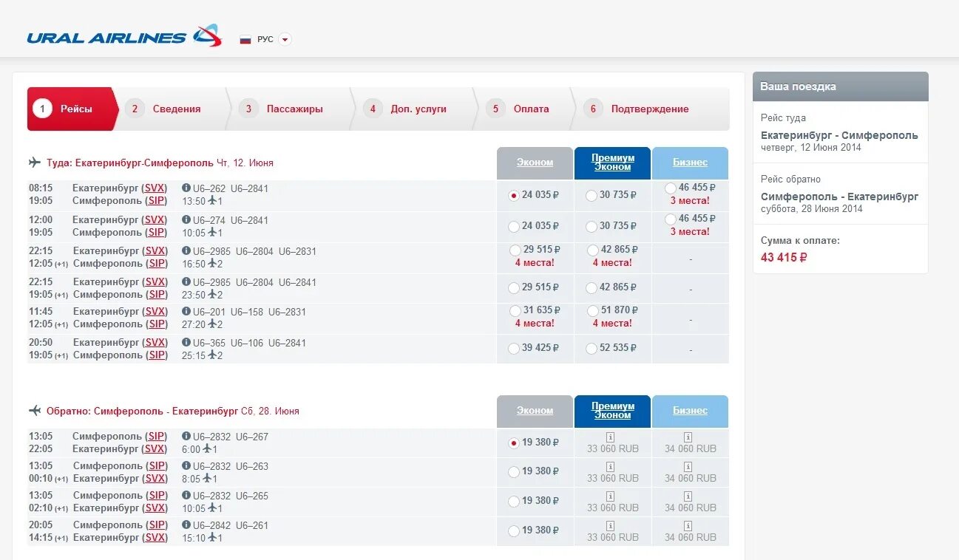This screenshot has height=560, width=959.
Task: Select 19 380 fare, return 13:05–22:05
Action: click(x=514, y=443)
